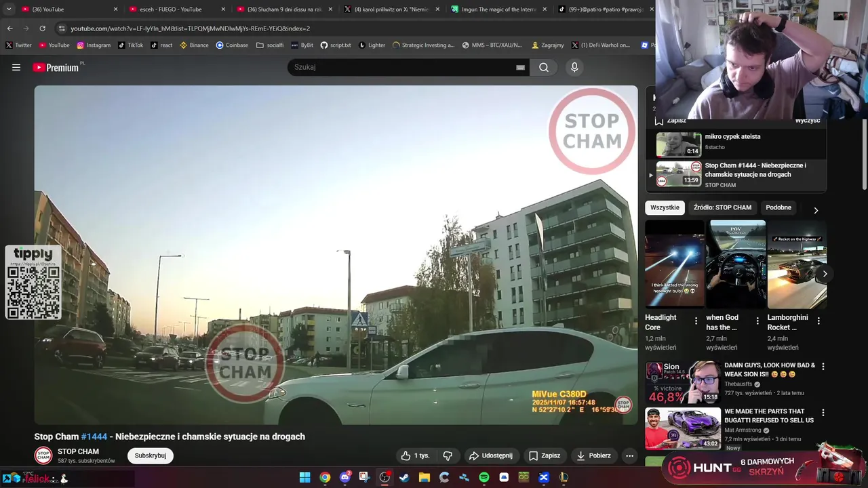This screenshot has width=868, height=488.
Task: Open options for the Bugatti parts video
Action: pos(823,413)
